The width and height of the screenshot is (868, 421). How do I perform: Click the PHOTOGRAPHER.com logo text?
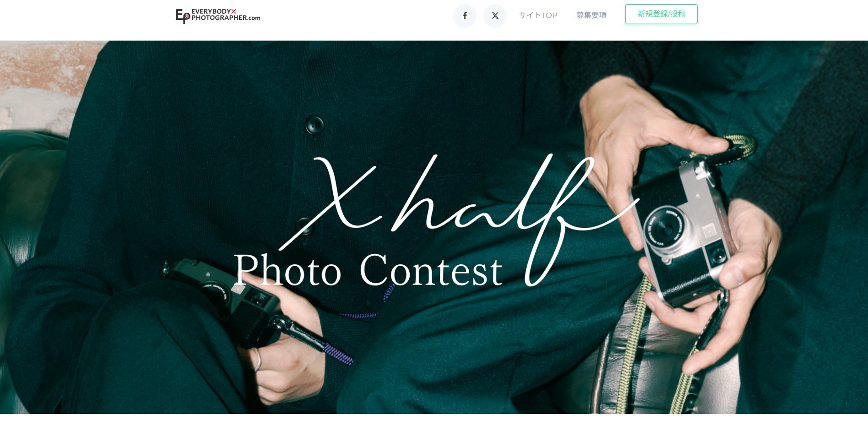pyautogui.click(x=226, y=18)
